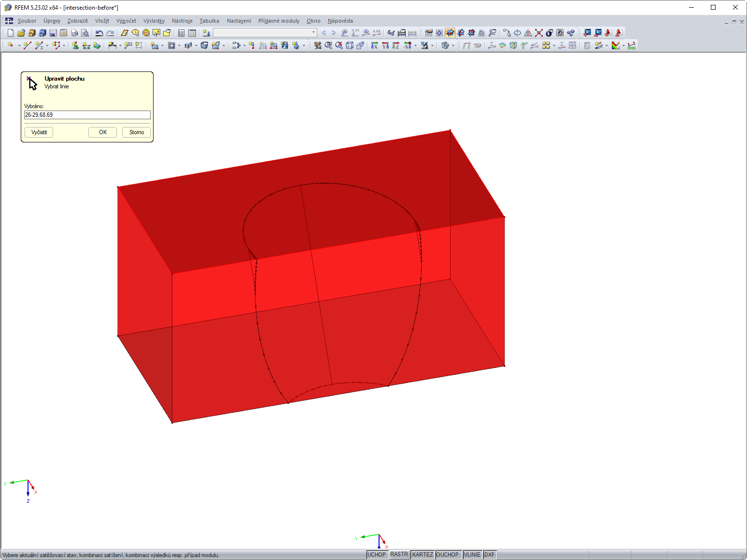The image size is (747, 560).
Task: Toggle the UCHOP snap option in status bar
Action: 377,555
